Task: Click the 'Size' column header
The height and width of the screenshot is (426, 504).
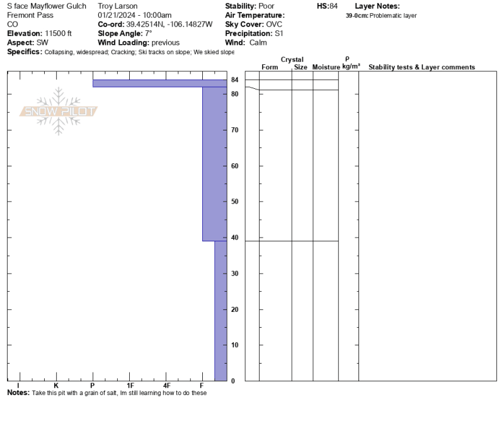Action: tap(301, 67)
